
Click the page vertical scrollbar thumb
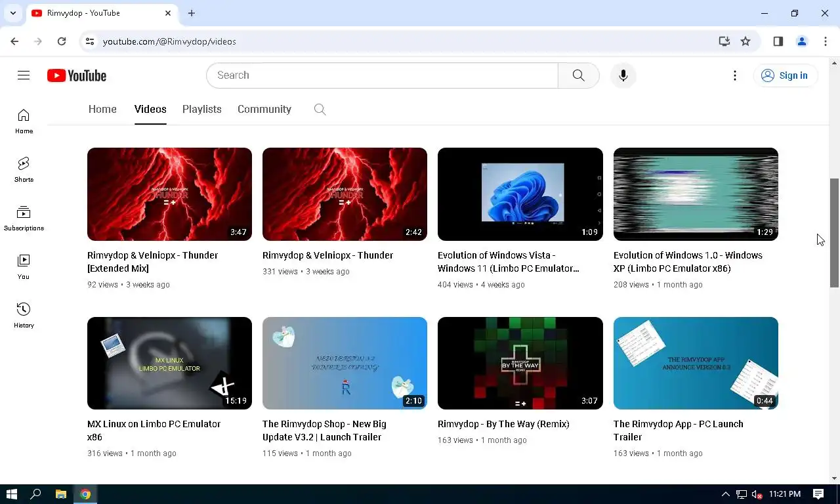(x=835, y=233)
